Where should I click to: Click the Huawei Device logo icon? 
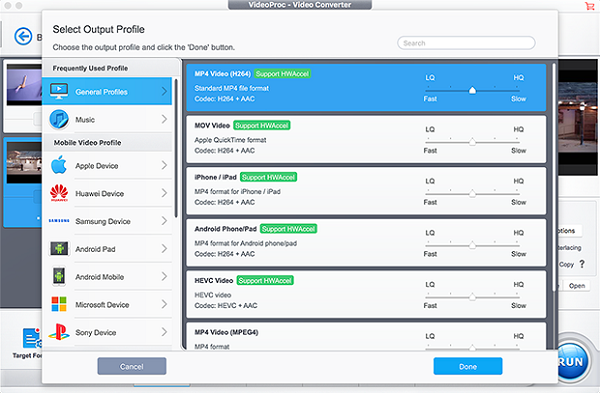59,193
